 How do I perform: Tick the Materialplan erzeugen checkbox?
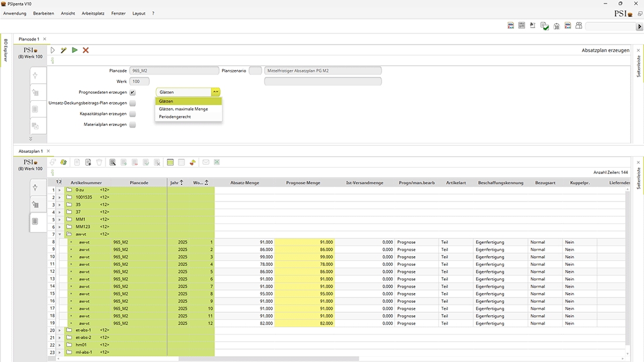(133, 125)
